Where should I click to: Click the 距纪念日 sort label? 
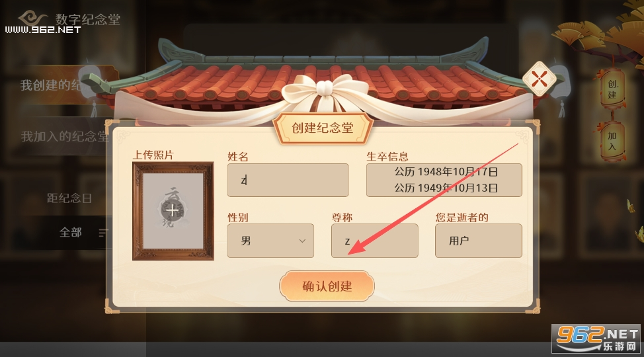pyautogui.click(x=69, y=198)
